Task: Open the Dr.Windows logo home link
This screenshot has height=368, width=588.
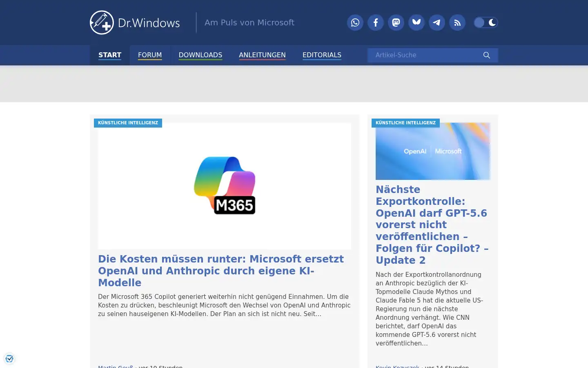Action: point(135,22)
